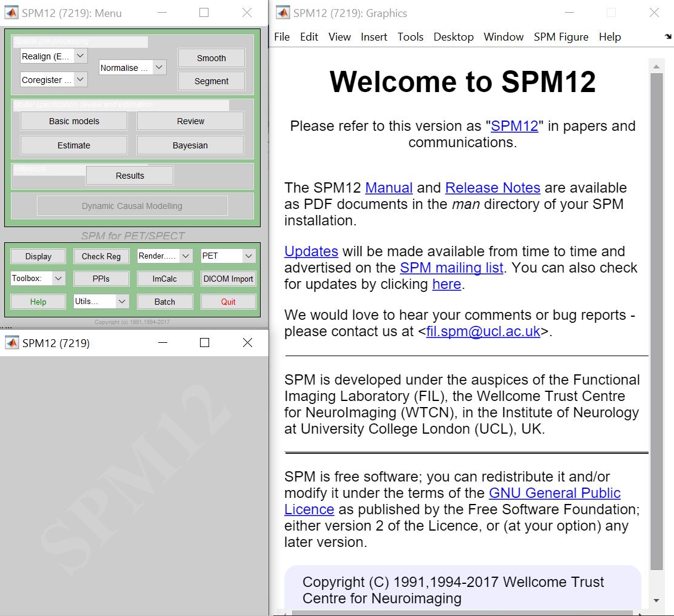The height and width of the screenshot is (616, 674).
Task: Open the GNU General Public Licence link
Action: click(555, 493)
